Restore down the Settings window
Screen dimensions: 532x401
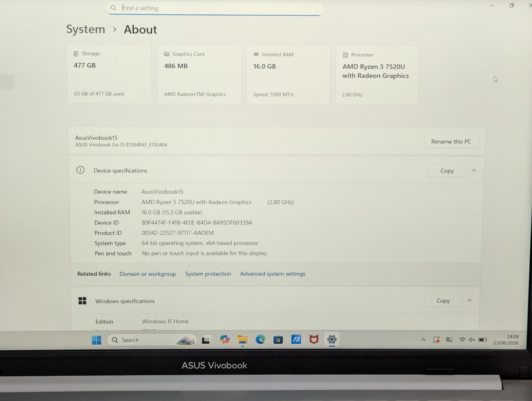click(x=512, y=6)
